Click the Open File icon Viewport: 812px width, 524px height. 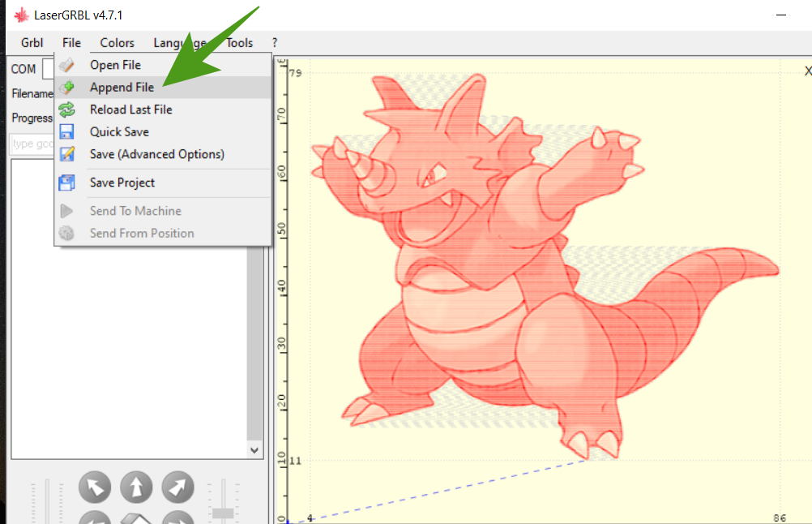tap(66, 65)
